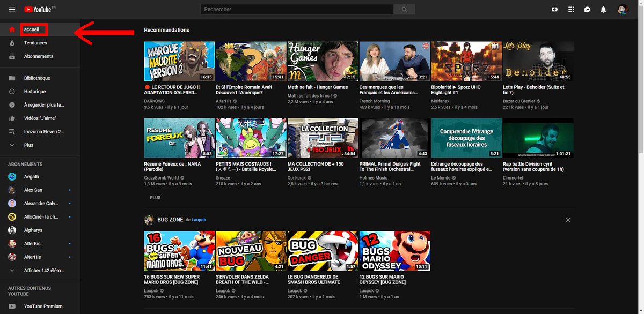644x314 pixels.
Task: Open Abonnements in the sidebar menu
Action: point(39,56)
